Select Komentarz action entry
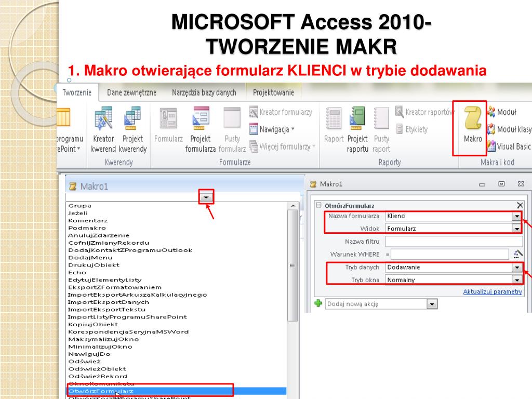Viewport: 532px width, 399px height. click(x=88, y=220)
